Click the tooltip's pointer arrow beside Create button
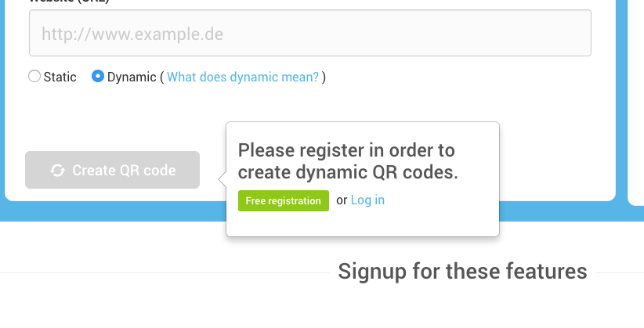The height and width of the screenshot is (328, 644). coord(223,178)
